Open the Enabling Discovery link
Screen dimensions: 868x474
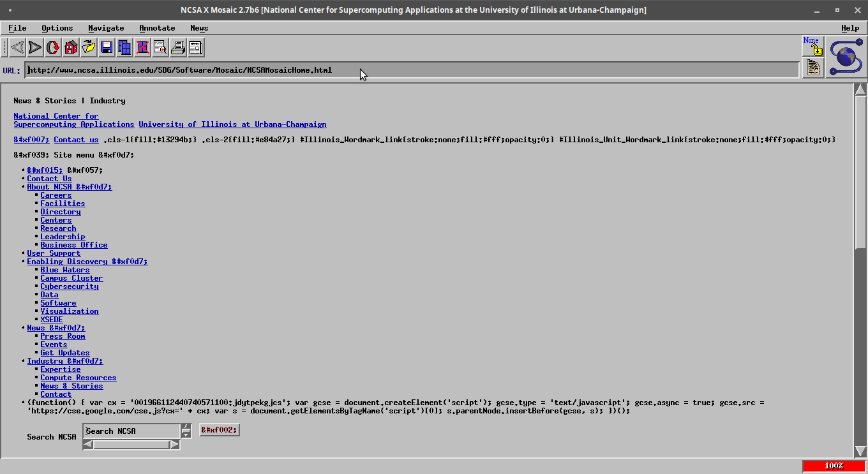(87, 262)
